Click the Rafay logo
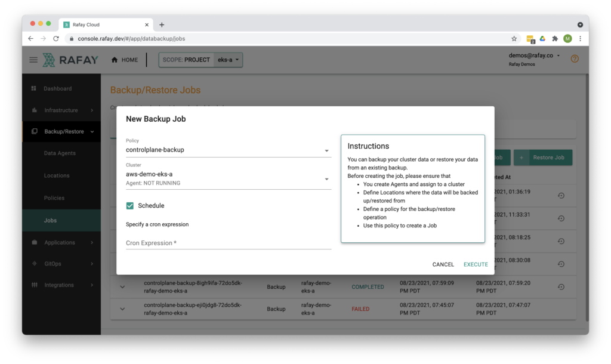Screen dimensions: 611x364 [x=70, y=60]
